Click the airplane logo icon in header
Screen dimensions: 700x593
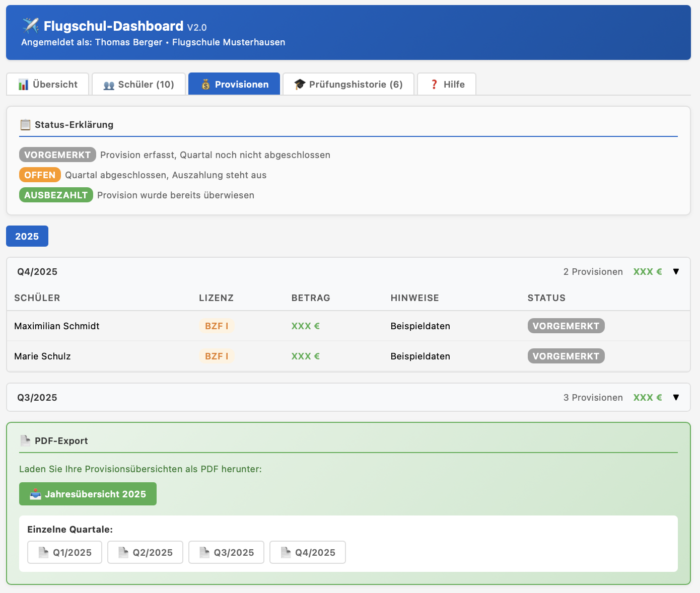31,25
